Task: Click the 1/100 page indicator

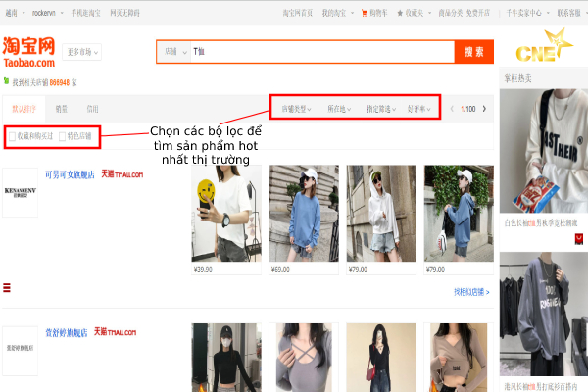Action: click(468, 109)
